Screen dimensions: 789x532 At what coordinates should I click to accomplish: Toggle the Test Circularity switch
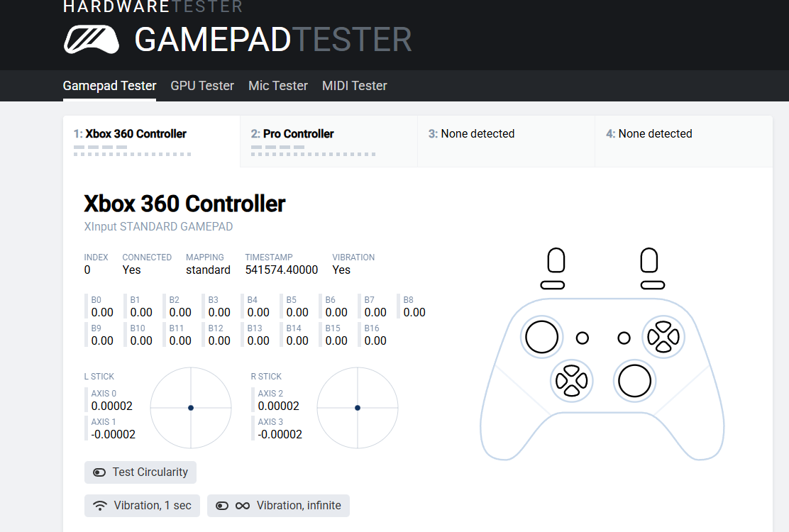(99, 472)
